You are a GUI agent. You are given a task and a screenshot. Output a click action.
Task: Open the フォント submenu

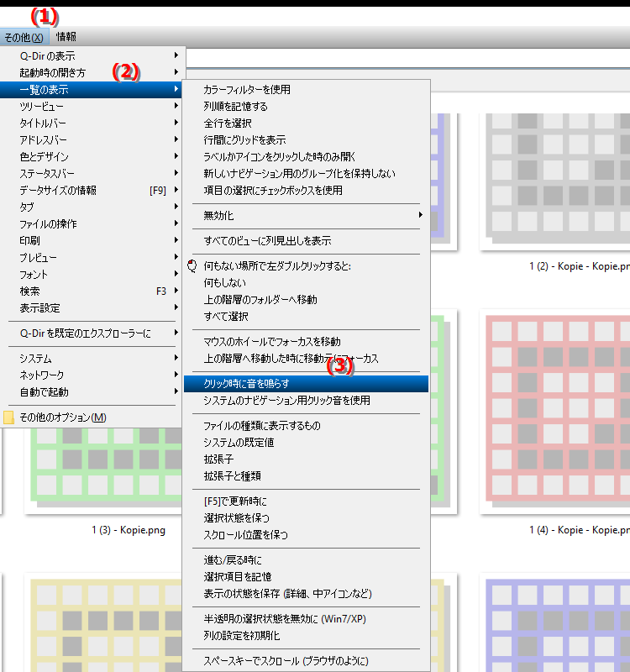pyautogui.click(x=92, y=274)
